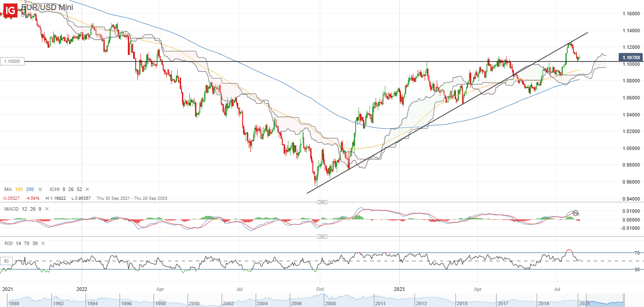Screen dimensions: 644x307
Task: Click the 1.04000 price axis label
Action: [x=632, y=115]
